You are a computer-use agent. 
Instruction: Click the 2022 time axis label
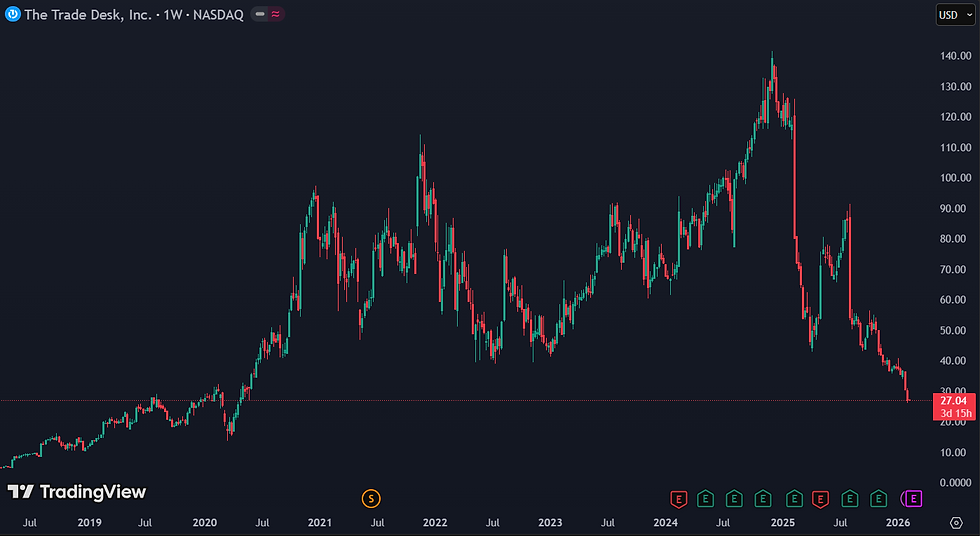pos(435,522)
